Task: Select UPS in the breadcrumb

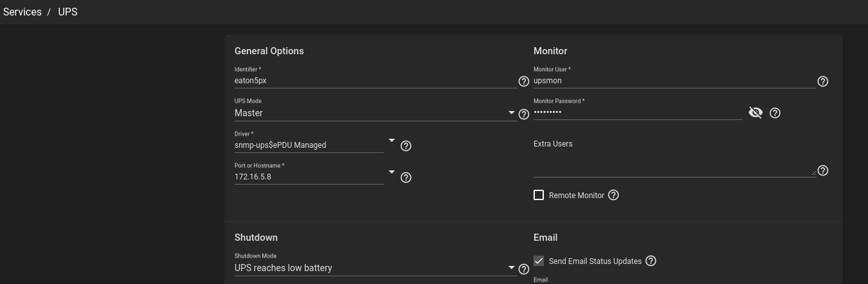Action: click(68, 12)
